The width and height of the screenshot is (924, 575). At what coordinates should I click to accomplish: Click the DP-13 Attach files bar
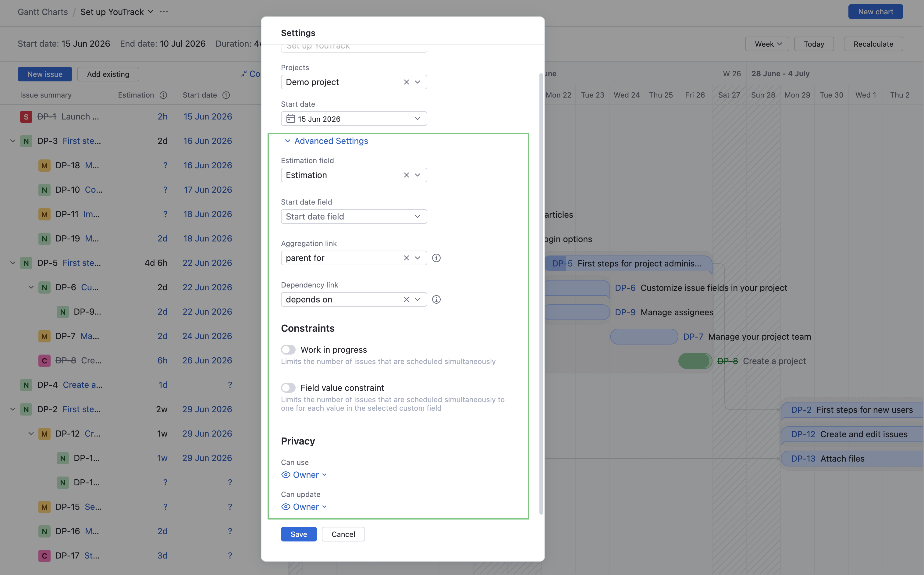tap(851, 459)
